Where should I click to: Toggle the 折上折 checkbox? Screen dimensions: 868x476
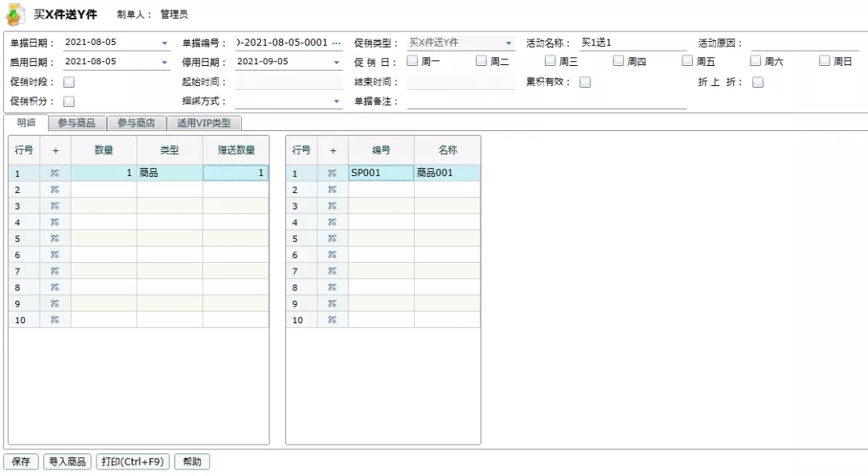pos(758,82)
